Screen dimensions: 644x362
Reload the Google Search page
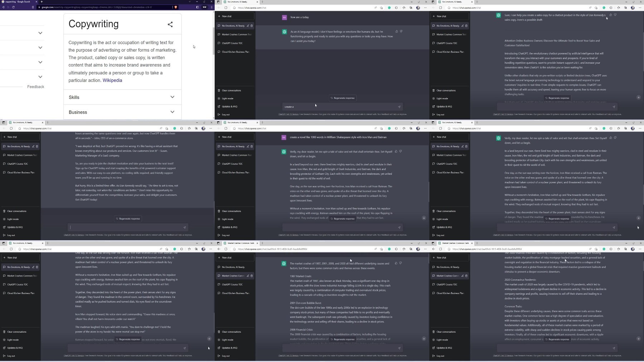point(13,7)
